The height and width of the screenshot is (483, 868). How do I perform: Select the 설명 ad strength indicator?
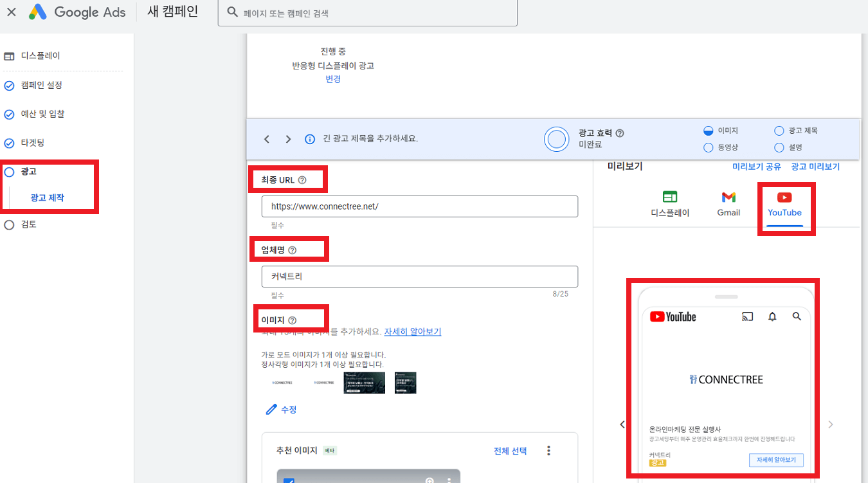coord(788,147)
